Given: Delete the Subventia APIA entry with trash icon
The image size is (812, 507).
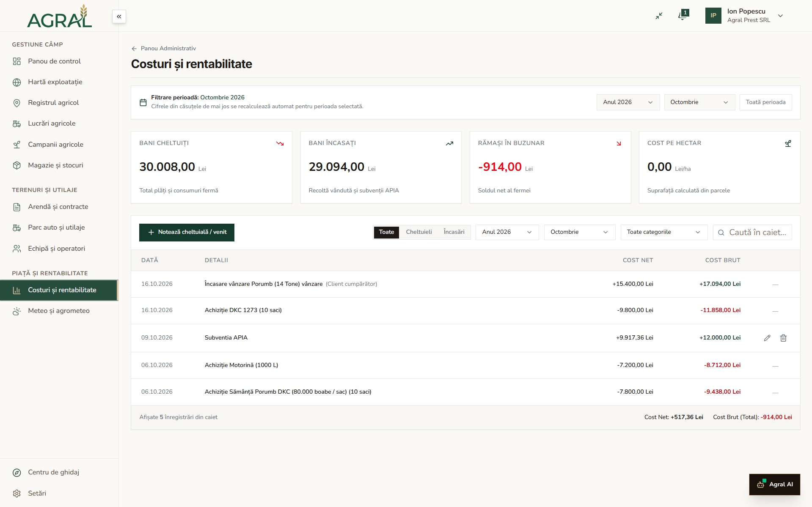Looking at the screenshot, I should pyautogui.click(x=783, y=338).
